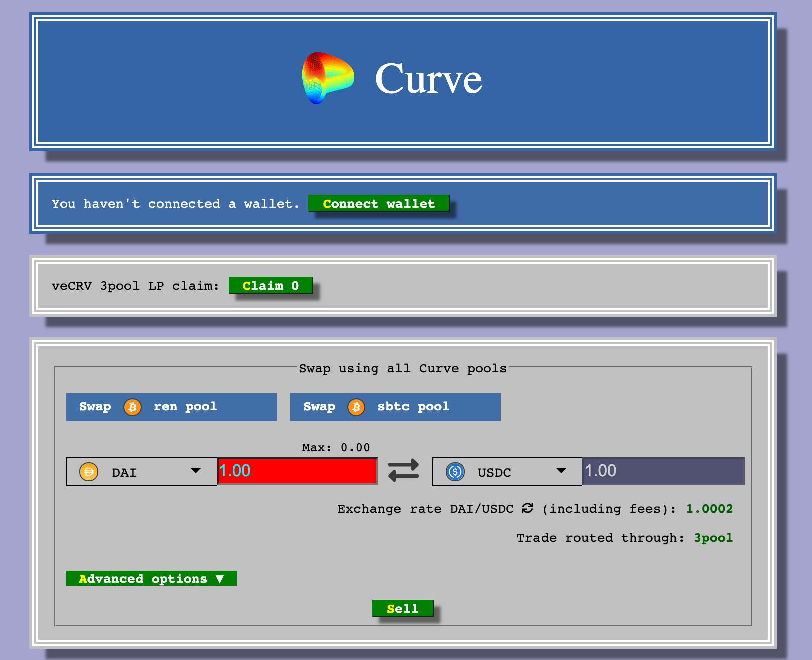The image size is (812, 660).
Task: Click the rainbow Curve logo icon
Action: click(x=328, y=78)
